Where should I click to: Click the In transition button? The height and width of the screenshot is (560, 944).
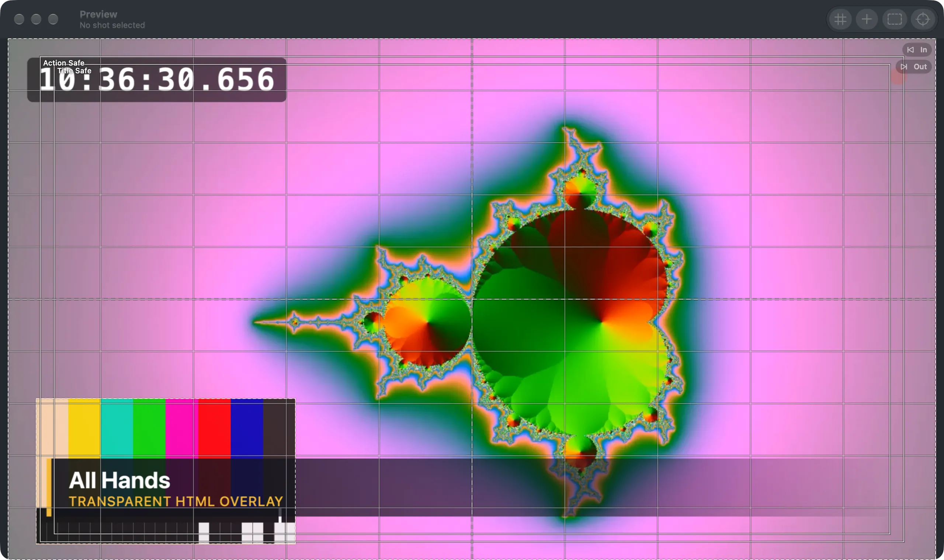coord(917,50)
